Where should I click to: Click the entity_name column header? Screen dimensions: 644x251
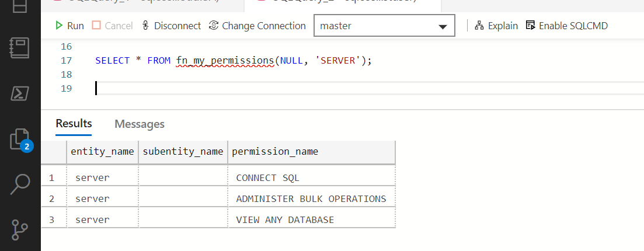102,152
